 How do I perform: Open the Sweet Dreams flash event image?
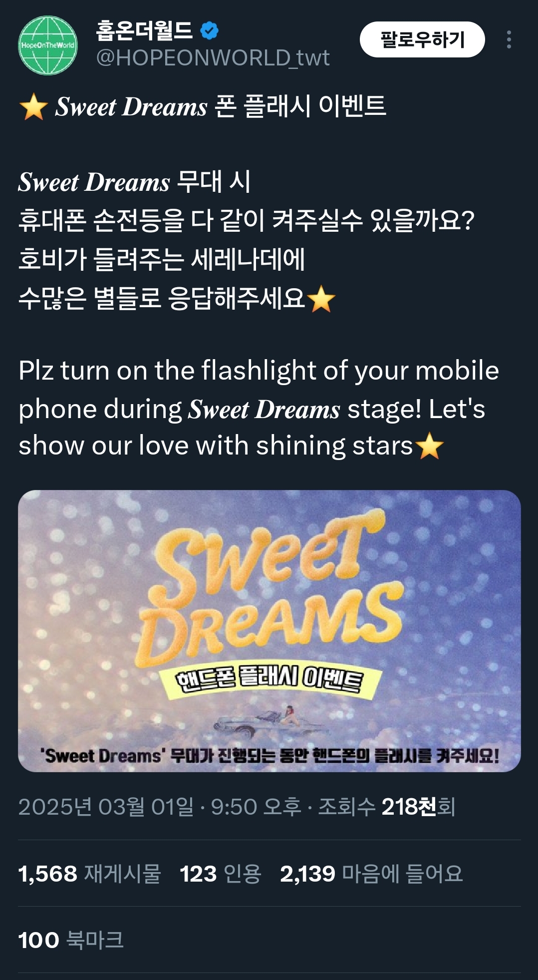coord(269,631)
